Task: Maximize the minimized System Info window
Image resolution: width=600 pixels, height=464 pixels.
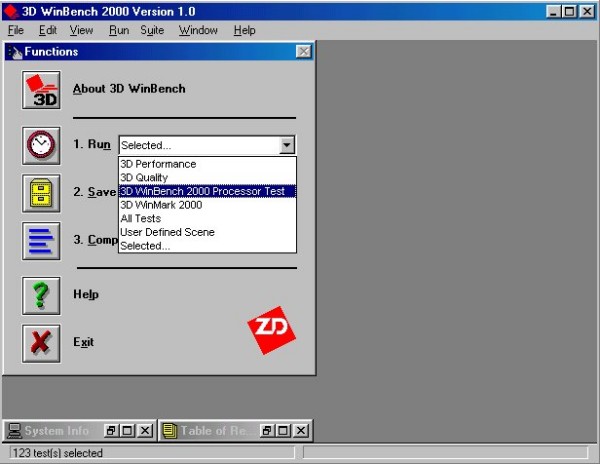Action: tap(127, 431)
